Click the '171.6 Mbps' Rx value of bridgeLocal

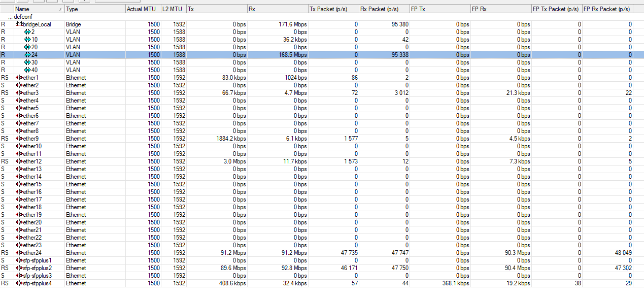293,24
